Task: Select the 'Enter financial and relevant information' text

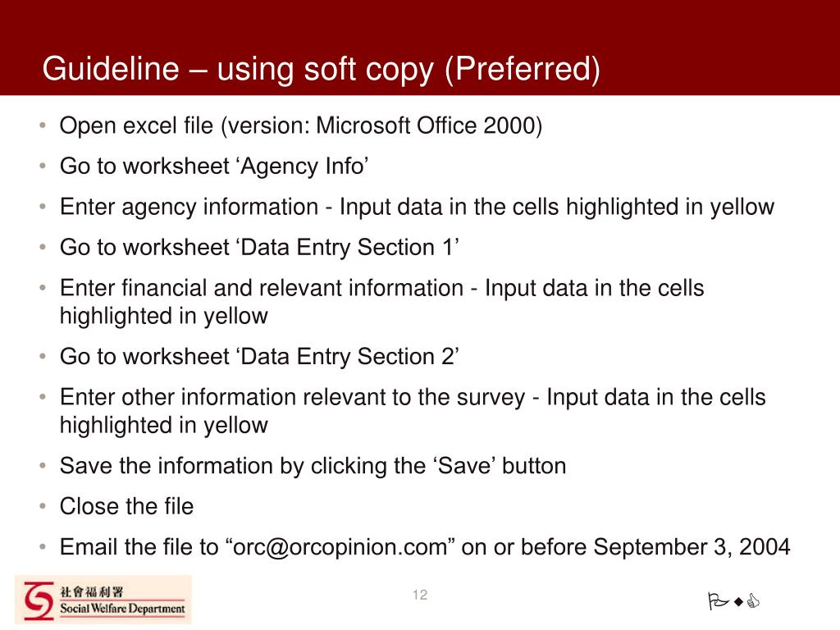Action: [x=262, y=288]
